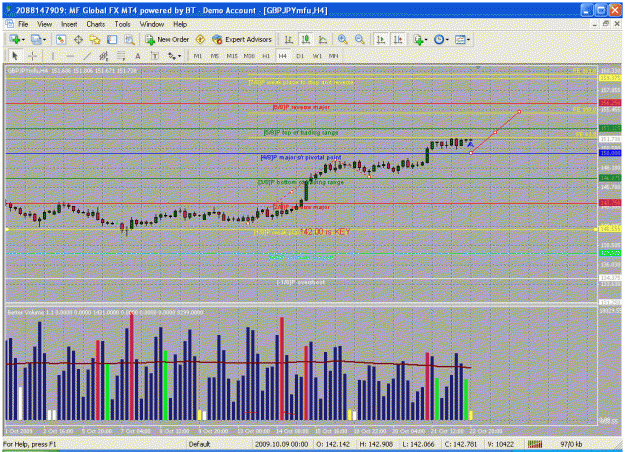Expand the New Chart dropdown arrow
Screen dimensions: 625x452
click(x=24, y=39)
